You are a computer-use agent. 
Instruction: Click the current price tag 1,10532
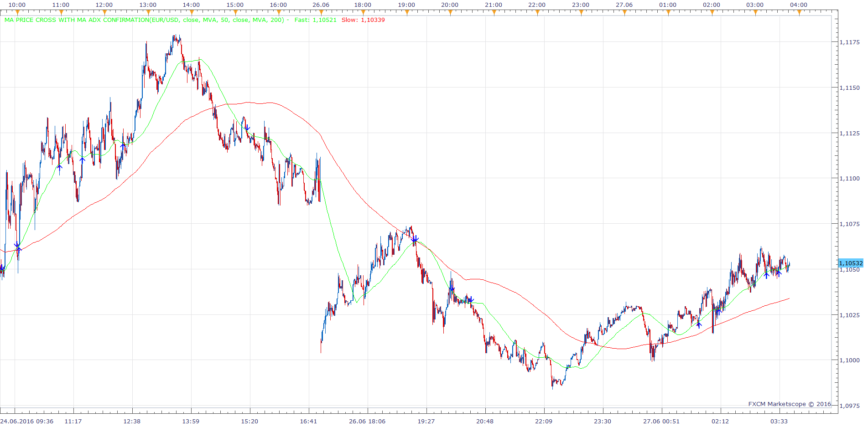tap(851, 263)
